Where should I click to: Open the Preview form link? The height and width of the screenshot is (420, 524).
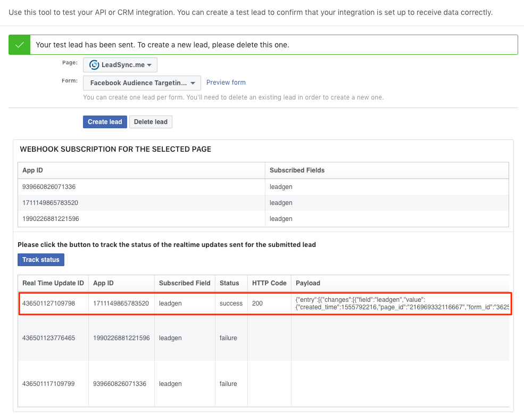pyautogui.click(x=226, y=83)
